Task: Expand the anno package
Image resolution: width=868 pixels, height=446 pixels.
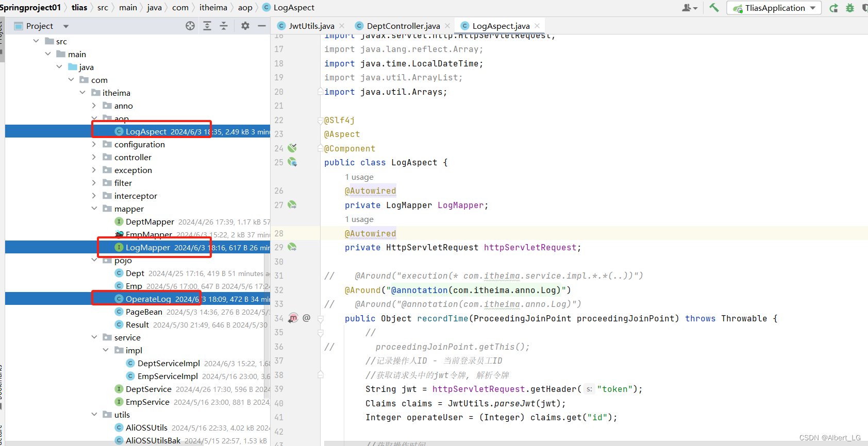Action: (x=94, y=106)
